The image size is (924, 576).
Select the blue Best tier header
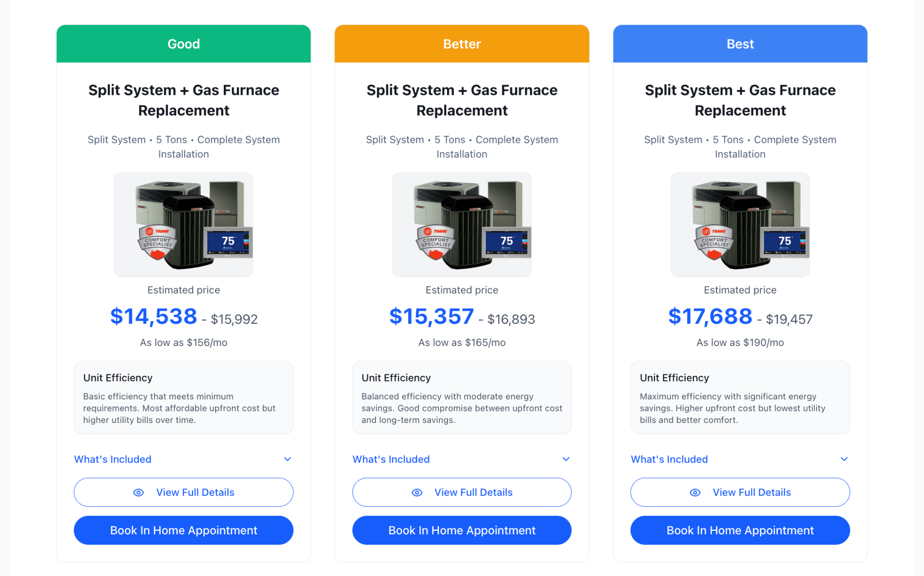[740, 44]
